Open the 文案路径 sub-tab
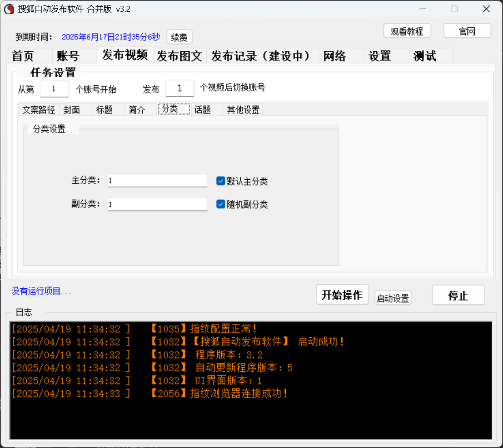 coord(39,109)
